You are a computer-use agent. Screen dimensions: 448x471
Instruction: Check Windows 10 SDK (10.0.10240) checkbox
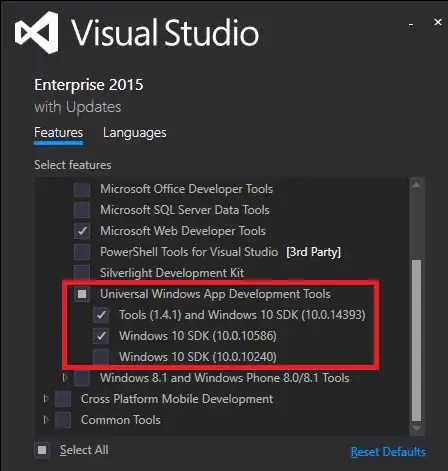101,357
